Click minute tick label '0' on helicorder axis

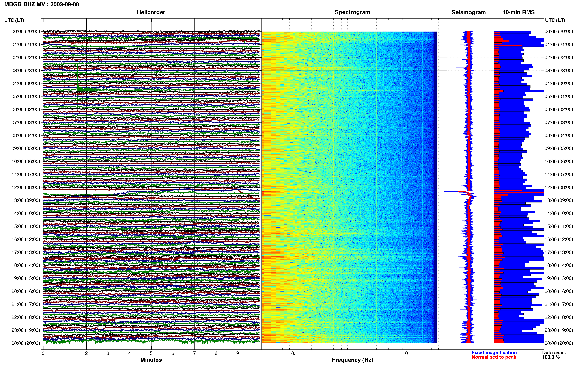43,353
